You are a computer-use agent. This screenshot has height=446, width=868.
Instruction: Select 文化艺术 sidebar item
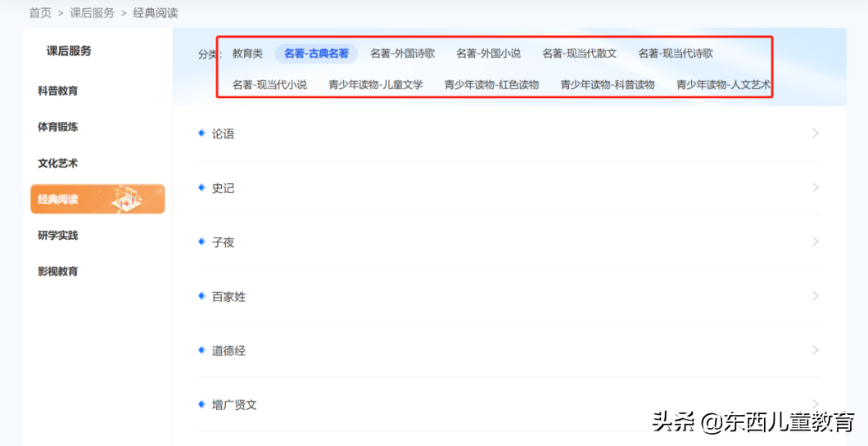[x=57, y=163]
